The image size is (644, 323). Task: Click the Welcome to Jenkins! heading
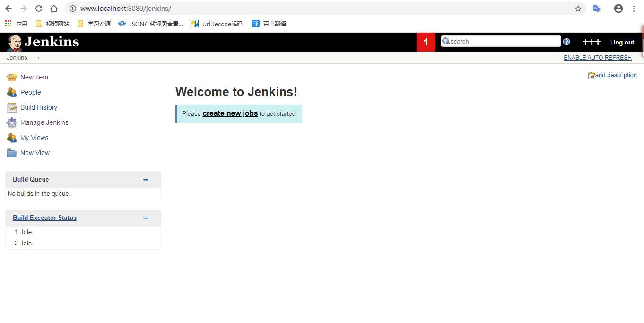pos(236,92)
